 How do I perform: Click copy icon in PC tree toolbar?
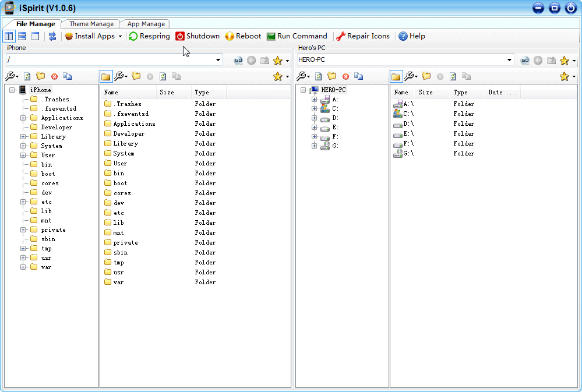358,76
